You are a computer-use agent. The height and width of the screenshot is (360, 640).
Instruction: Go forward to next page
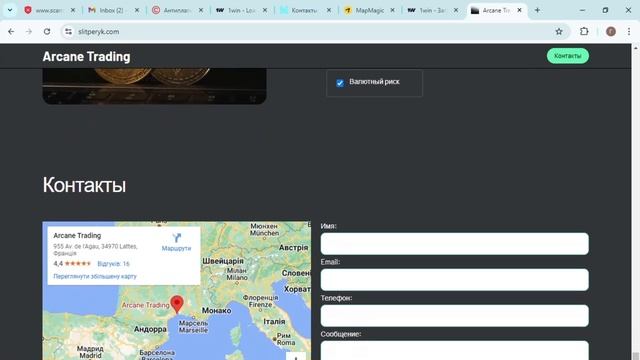tap(29, 31)
